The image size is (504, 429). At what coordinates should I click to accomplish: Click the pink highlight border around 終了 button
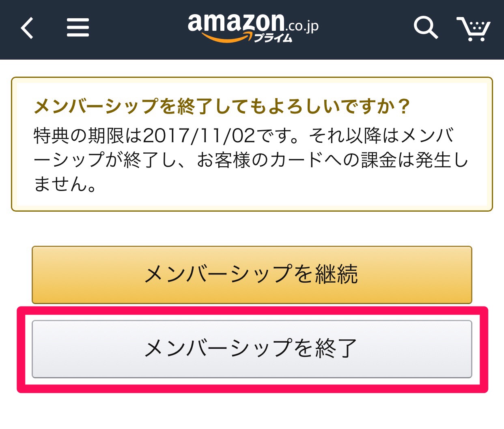coord(252,389)
